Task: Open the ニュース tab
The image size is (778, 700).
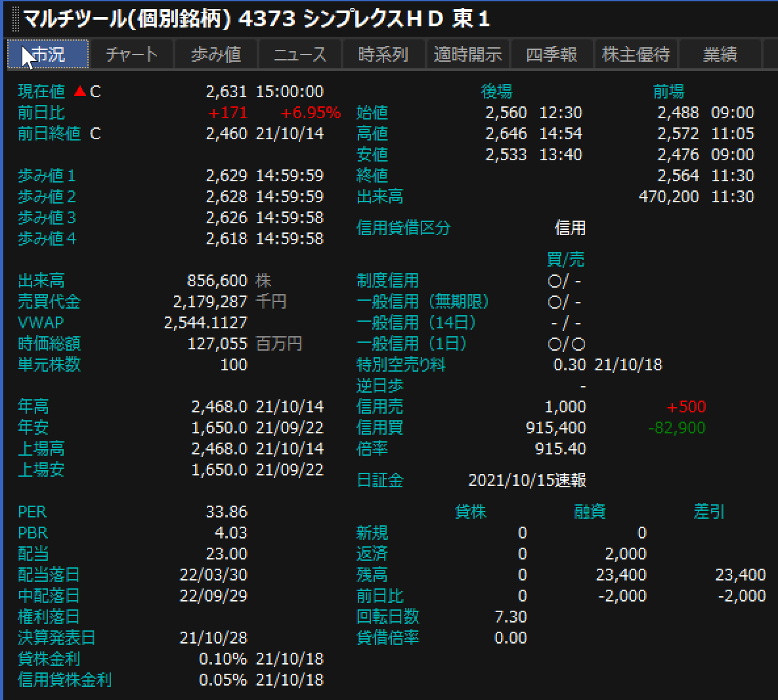Action: click(x=300, y=55)
